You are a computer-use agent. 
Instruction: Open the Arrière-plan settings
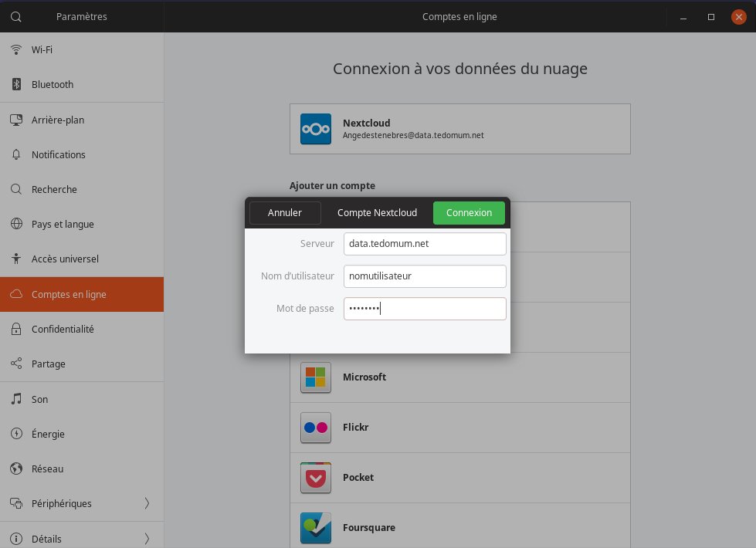[58, 120]
